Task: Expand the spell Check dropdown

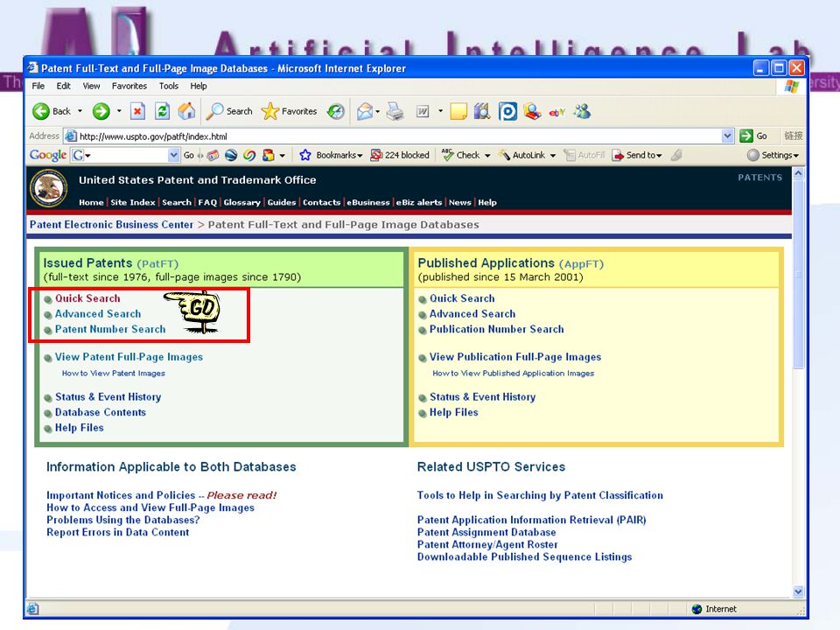Action: coord(487,156)
